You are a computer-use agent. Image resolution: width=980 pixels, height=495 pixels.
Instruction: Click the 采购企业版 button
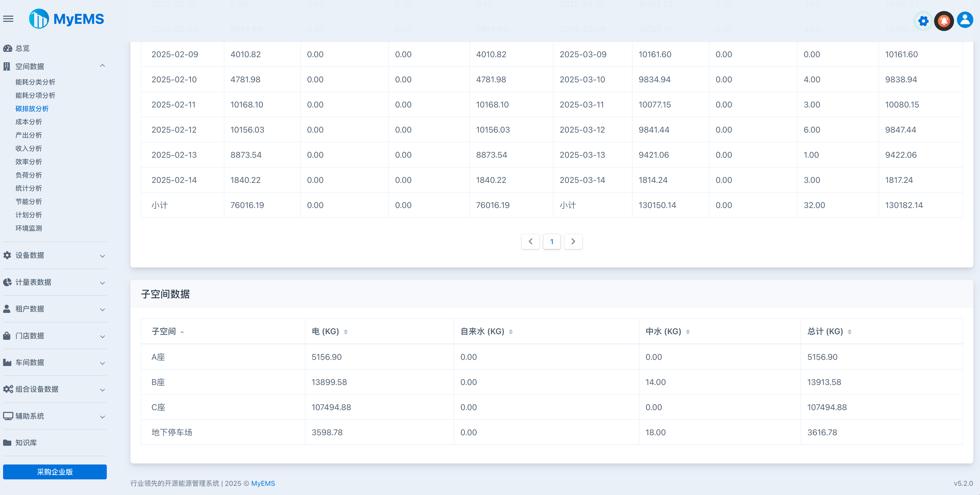click(x=55, y=472)
